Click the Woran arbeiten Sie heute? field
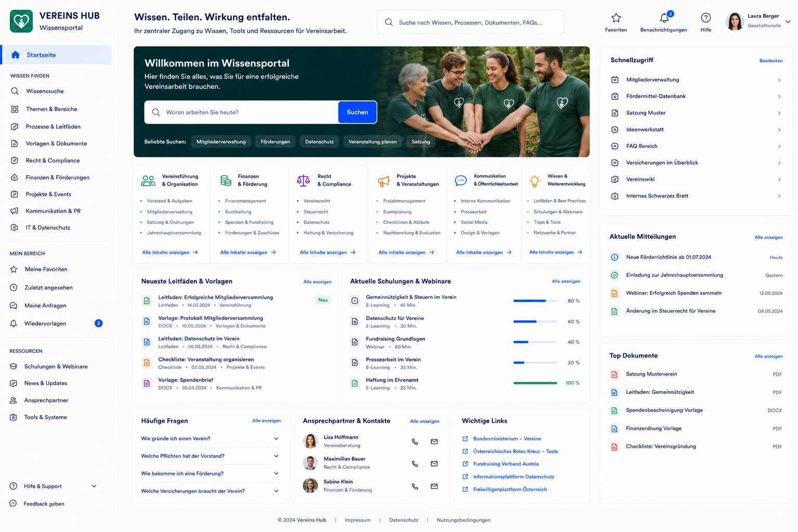 point(242,112)
